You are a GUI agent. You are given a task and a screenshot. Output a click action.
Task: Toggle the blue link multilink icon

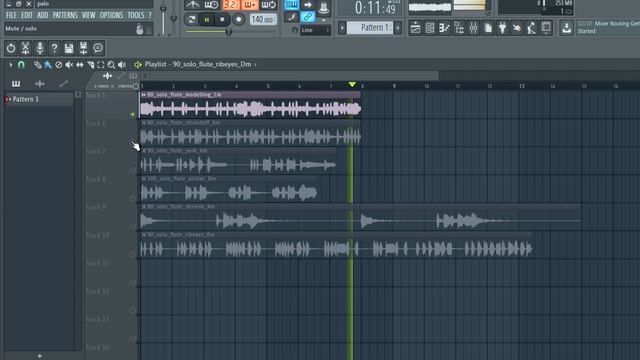tap(308, 17)
